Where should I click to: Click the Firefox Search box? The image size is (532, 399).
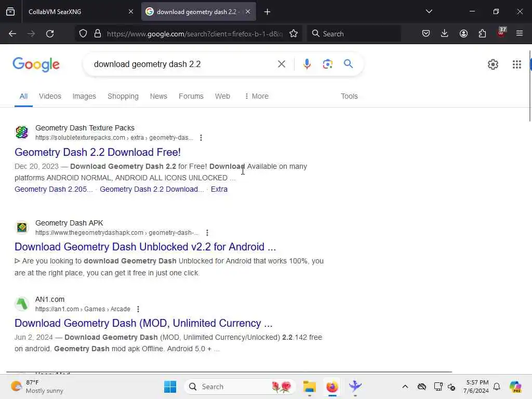point(354,34)
